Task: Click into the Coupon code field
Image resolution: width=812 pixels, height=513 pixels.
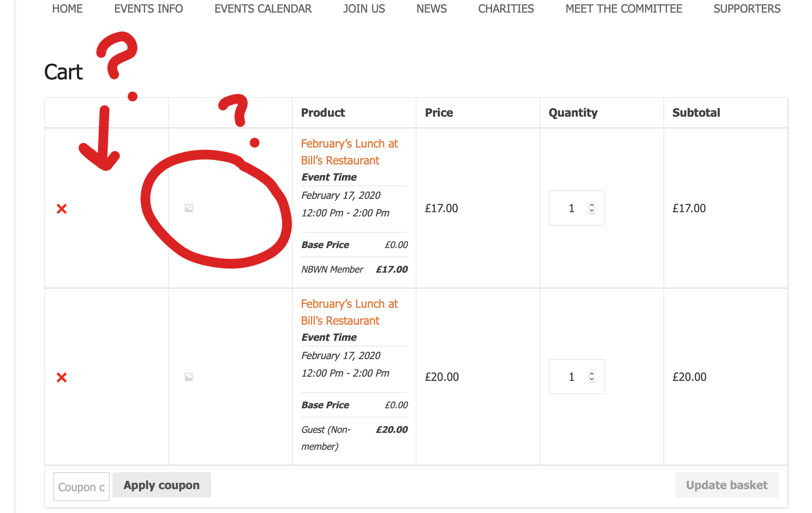Action: point(81,487)
